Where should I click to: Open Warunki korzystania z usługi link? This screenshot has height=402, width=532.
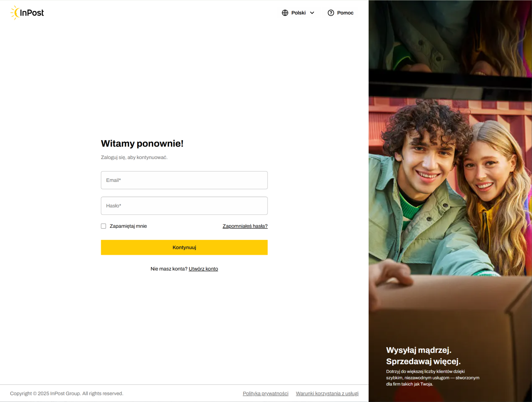[327, 393]
